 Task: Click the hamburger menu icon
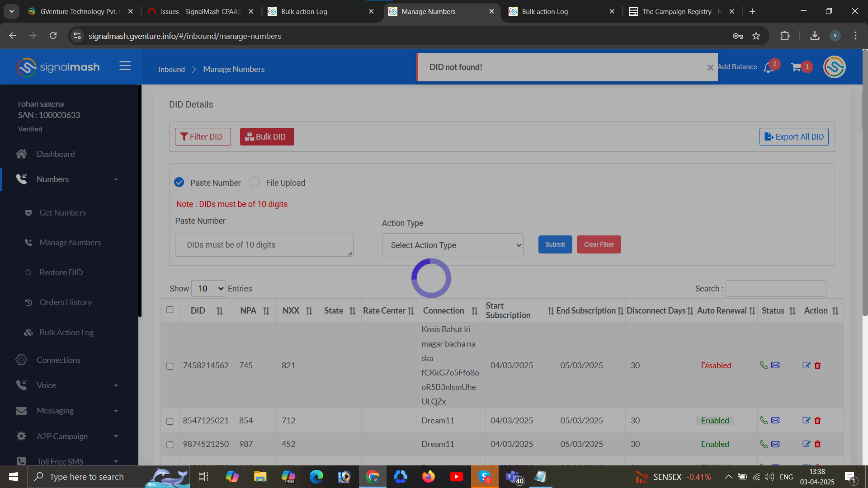pyautogui.click(x=125, y=66)
